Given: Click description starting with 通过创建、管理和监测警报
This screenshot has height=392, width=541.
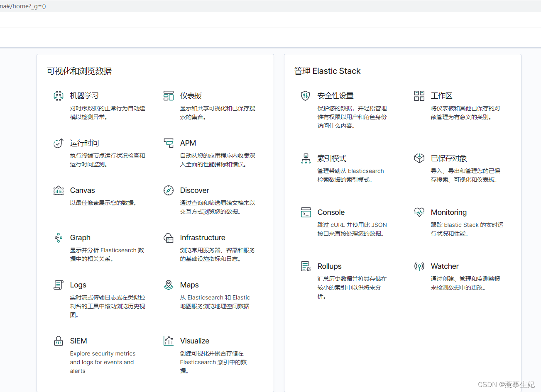Looking at the screenshot, I should coord(465,283).
